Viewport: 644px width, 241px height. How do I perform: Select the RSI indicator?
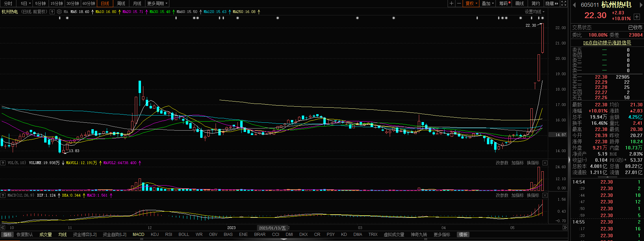(x=168, y=235)
